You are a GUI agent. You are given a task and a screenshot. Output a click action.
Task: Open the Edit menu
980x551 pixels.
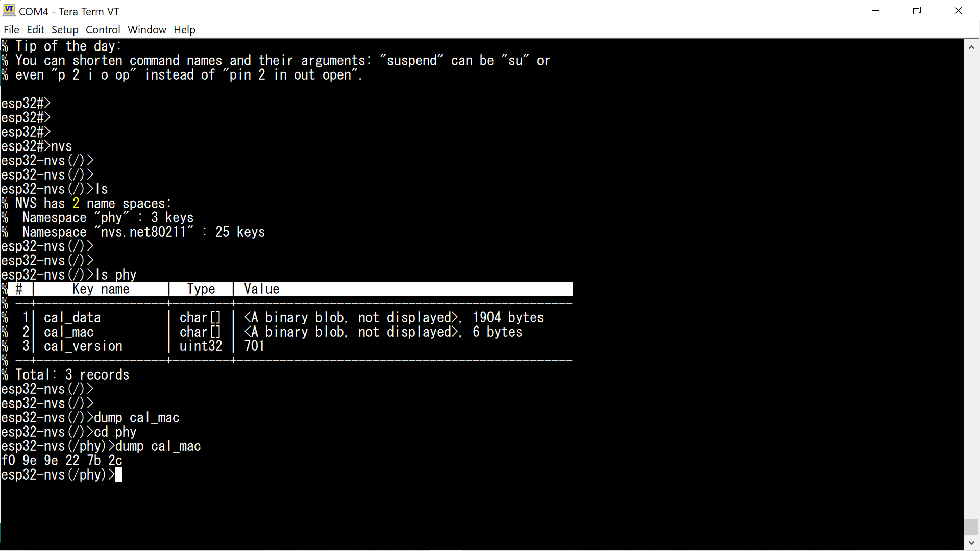(35, 30)
